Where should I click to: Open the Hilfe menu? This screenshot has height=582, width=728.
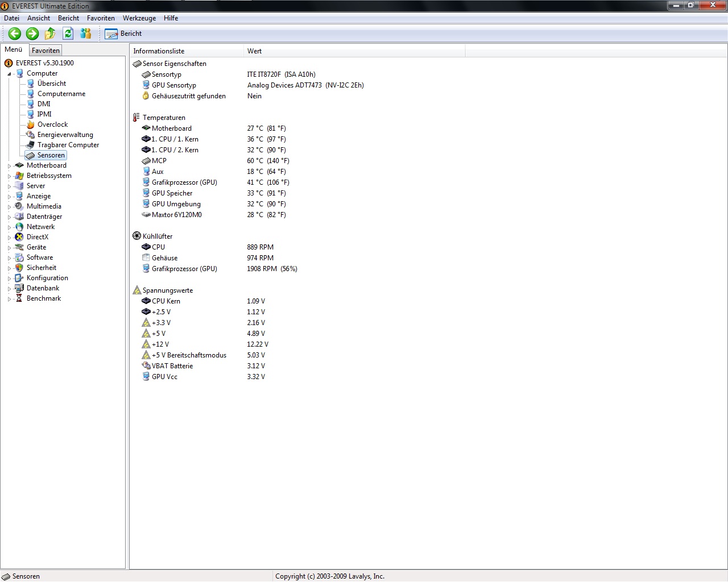tap(171, 18)
